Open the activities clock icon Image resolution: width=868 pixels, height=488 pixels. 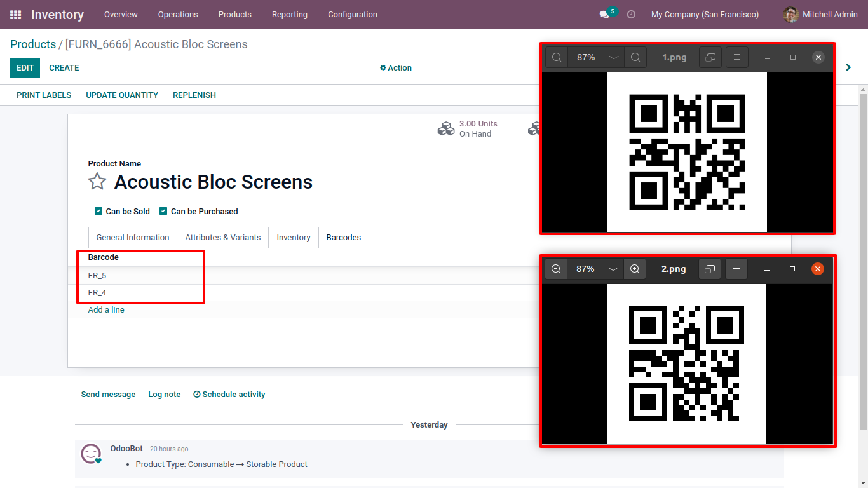coord(631,14)
